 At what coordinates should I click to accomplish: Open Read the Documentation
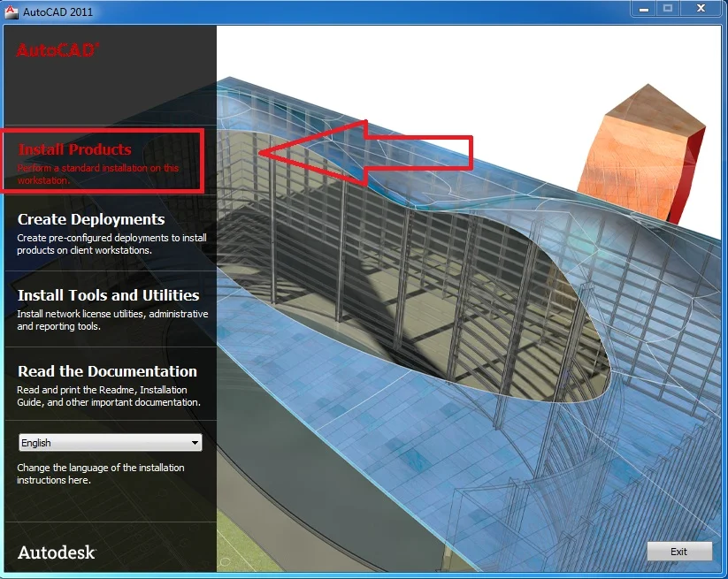tap(107, 371)
